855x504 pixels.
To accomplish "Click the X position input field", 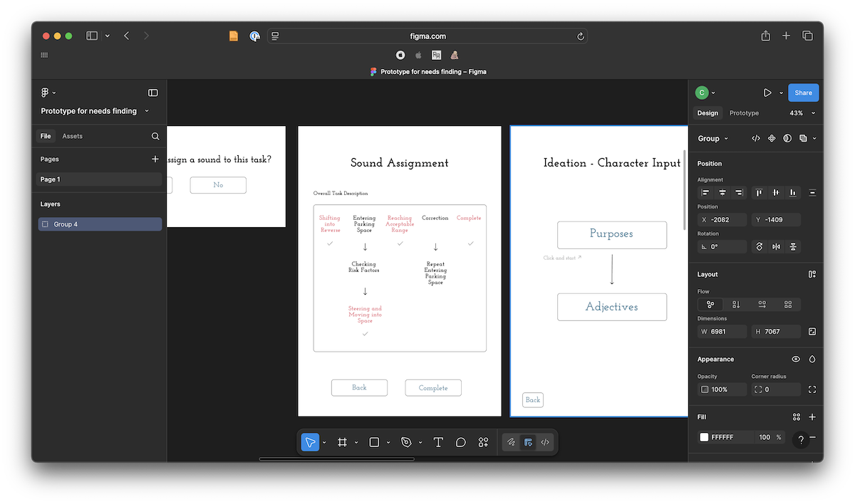I will click(722, 219).
